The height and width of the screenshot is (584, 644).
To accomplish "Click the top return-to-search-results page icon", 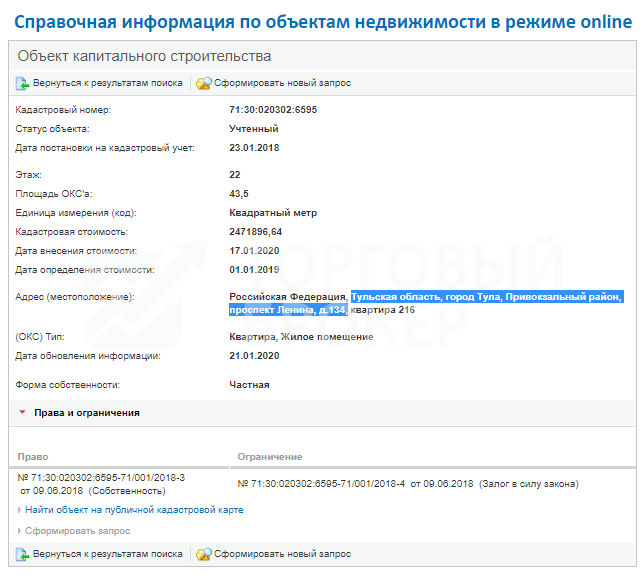I will tap(22, 83).
